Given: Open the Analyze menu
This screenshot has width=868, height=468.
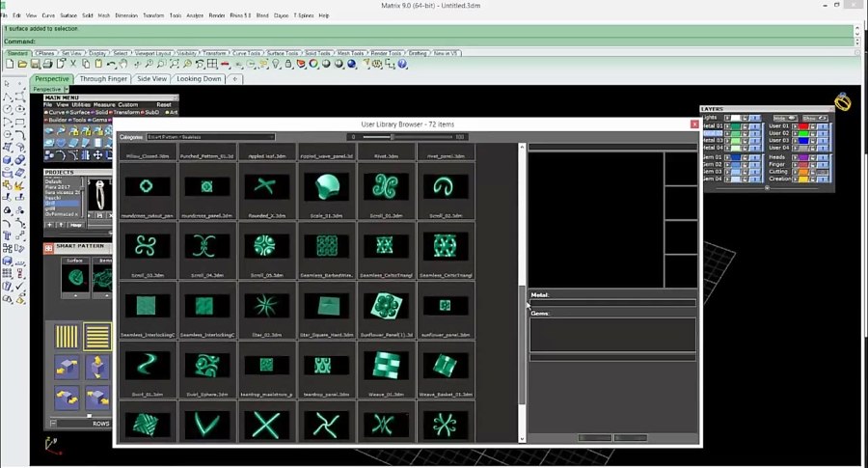Looking at the screenshot, I should (x=195, y=15).
